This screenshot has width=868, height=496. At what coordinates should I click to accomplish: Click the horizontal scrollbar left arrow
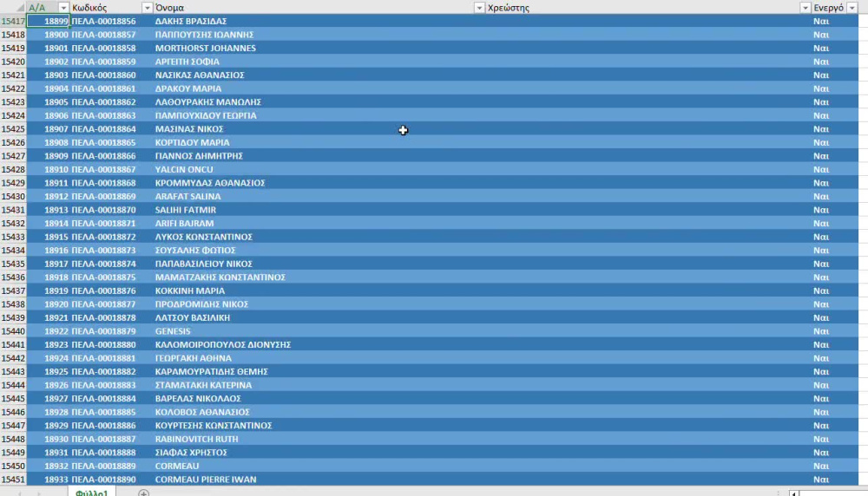pyautogui.click(x=794, y=493)
